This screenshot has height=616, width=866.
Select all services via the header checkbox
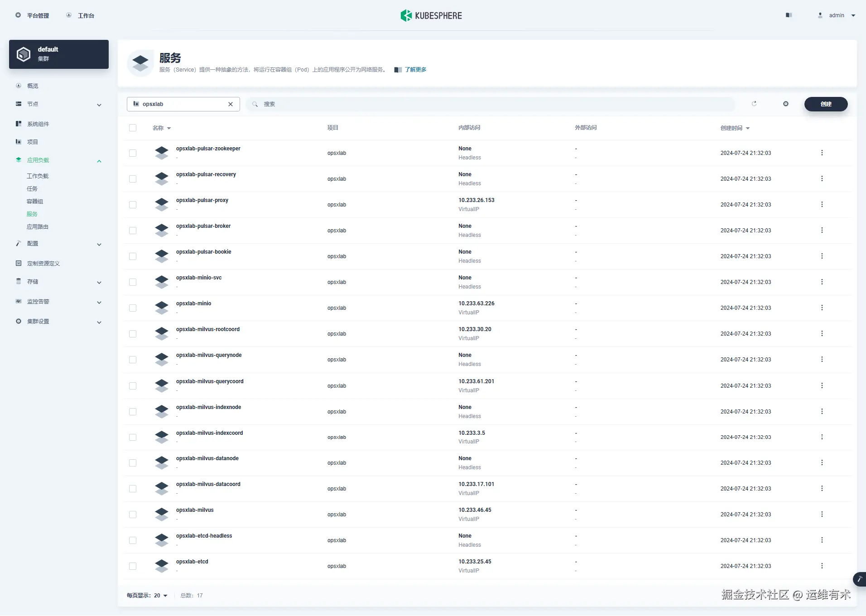[133, 128]
